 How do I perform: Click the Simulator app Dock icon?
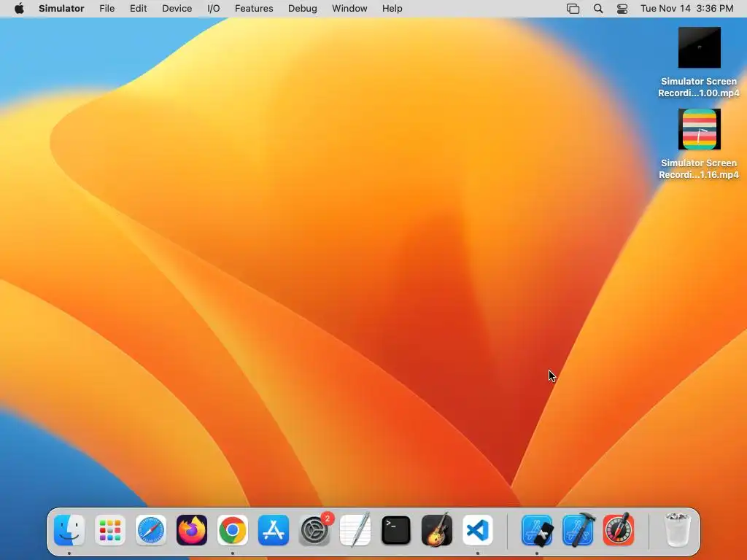point(537,530)
